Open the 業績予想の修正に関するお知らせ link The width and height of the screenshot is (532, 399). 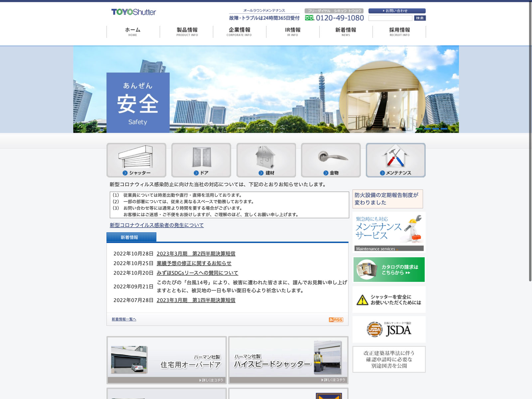(x=194, y=263)
